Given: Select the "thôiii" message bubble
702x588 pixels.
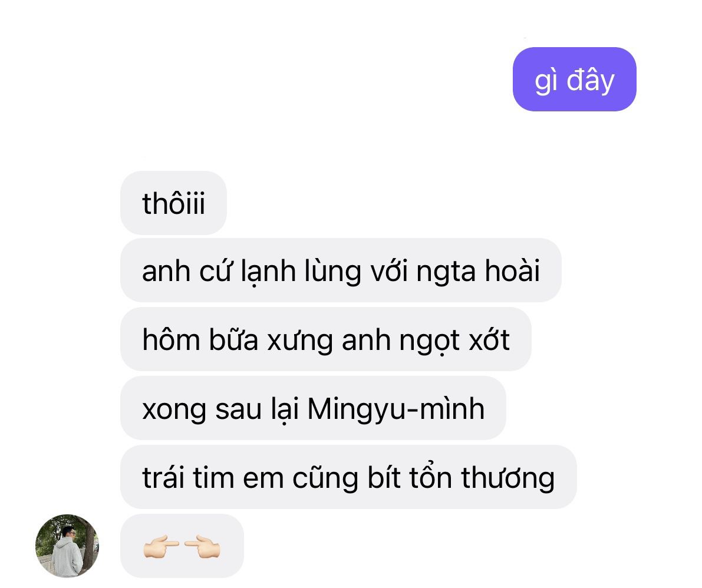Looking at the screenshot, I should coord(174,203).
